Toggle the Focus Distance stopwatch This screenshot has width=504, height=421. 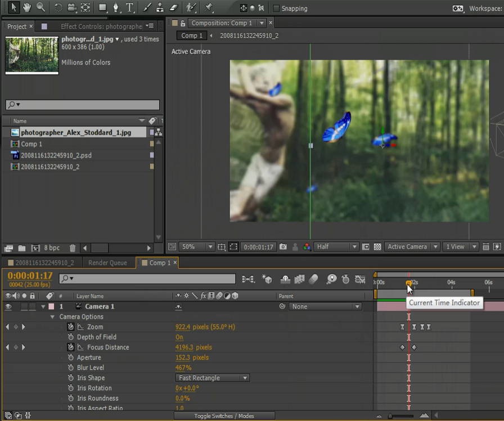click(x=71, y=347)
